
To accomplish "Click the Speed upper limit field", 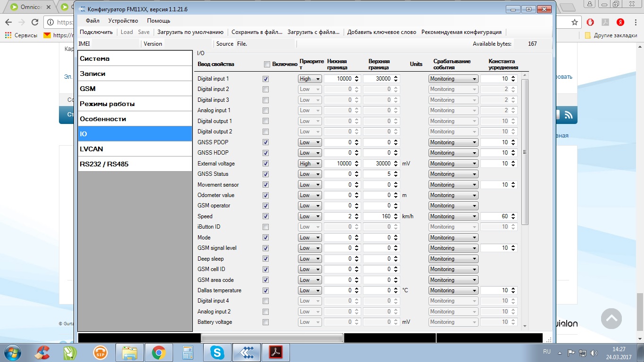I will (x=378, y=216).
